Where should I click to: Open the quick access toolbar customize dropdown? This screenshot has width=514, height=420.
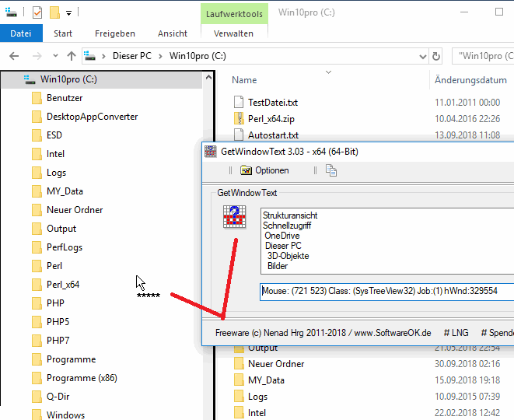pyautogui.click(x=69, y=13)
